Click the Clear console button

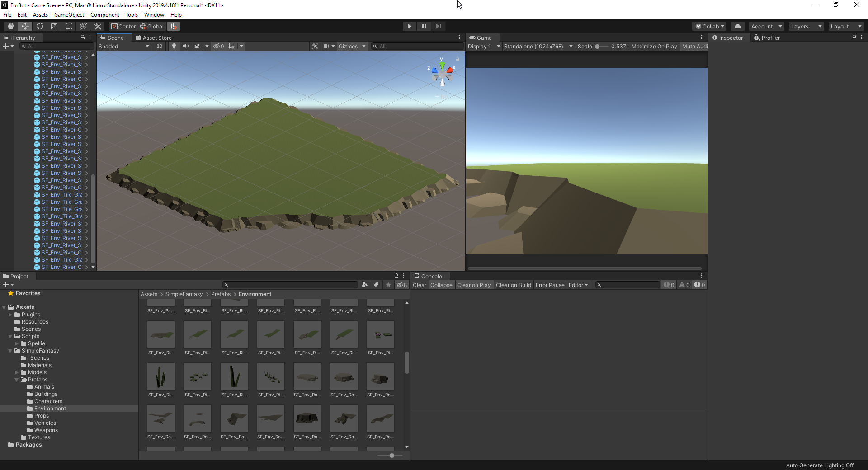pos(419,285)
